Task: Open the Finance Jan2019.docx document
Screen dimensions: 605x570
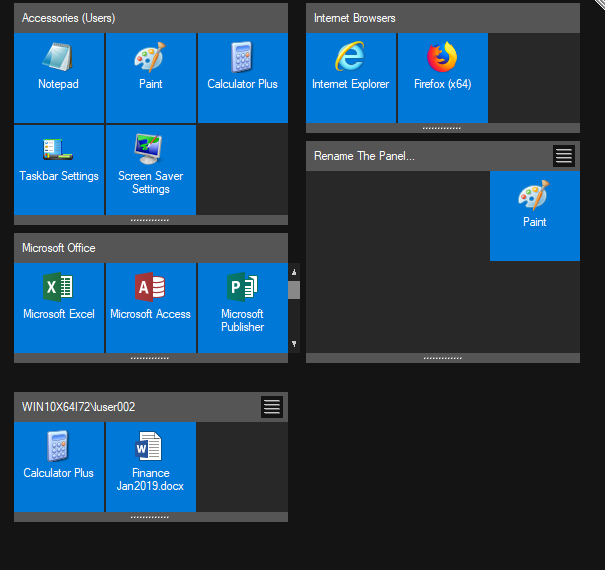Action: (x=150, y=466)
